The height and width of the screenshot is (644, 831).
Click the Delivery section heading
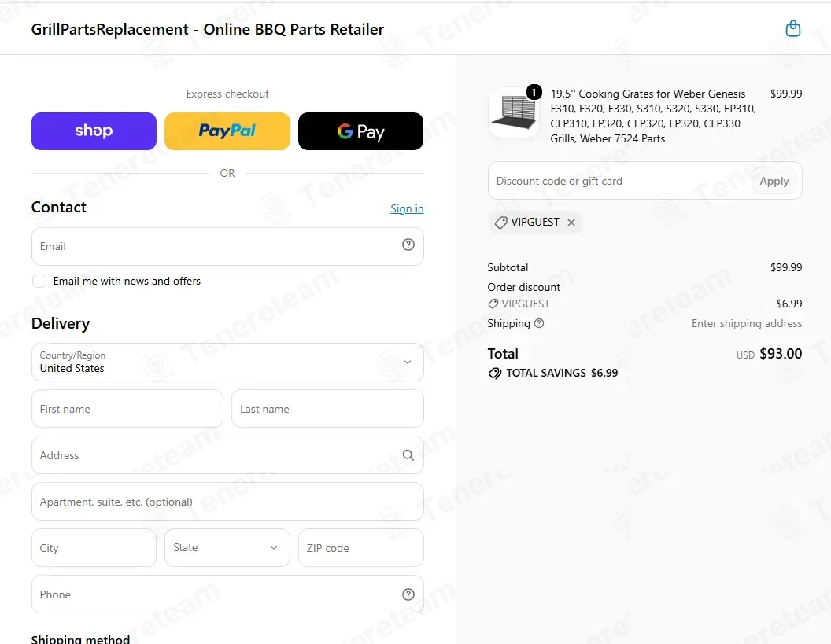click(61, 324)
